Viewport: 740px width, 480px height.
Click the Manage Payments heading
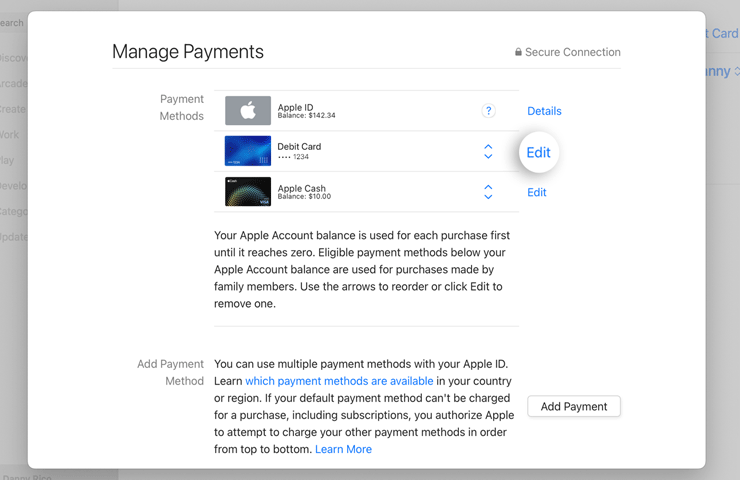[188, 51]
